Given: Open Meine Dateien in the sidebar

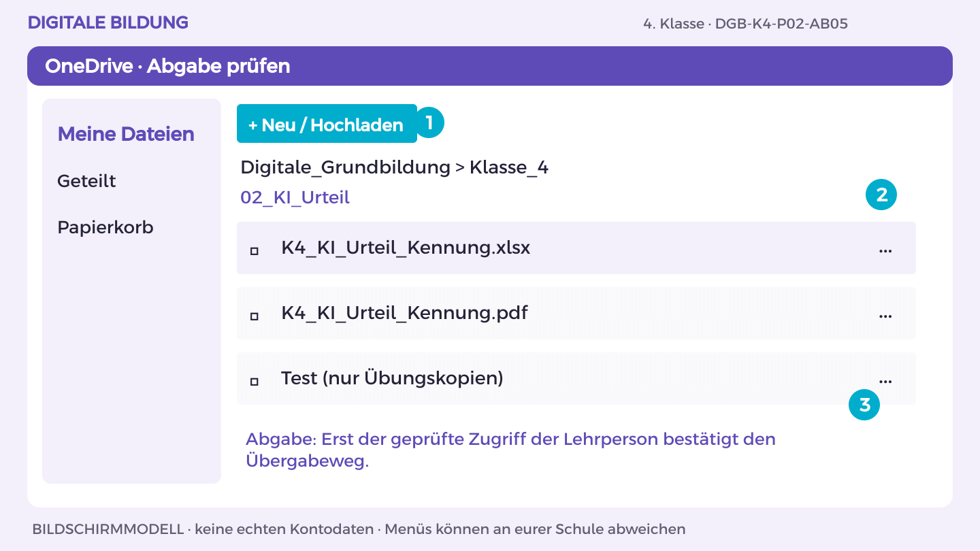Looking at the screenshot, I should click(x=126, y=134).
